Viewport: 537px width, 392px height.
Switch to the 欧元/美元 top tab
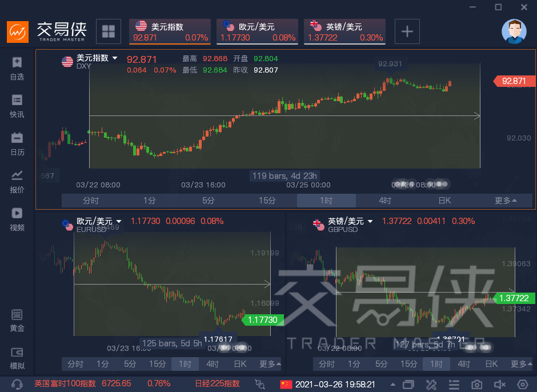(x=257, y=31)
